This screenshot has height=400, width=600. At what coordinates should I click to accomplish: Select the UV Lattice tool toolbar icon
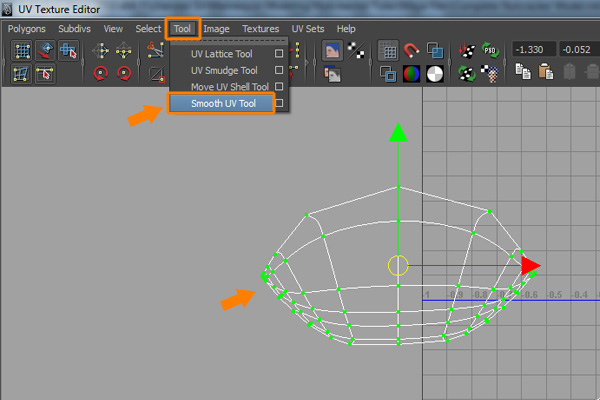pyautogui.click(x=22, y=51)
